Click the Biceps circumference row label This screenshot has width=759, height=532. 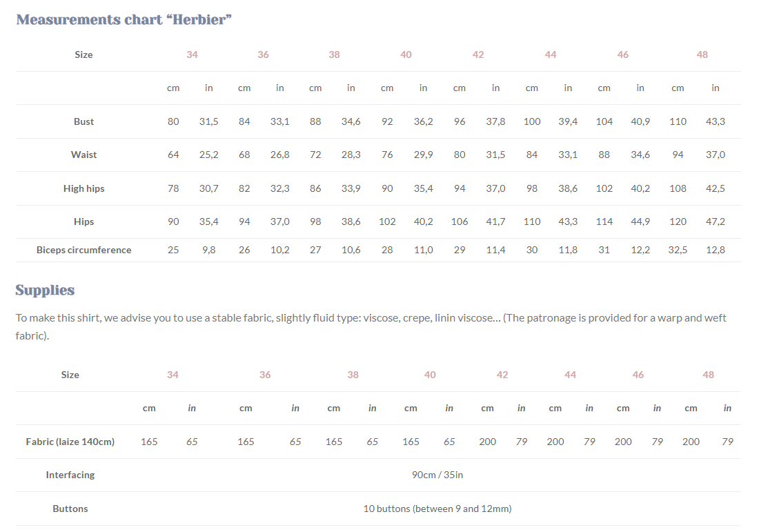tap(83, 250)
